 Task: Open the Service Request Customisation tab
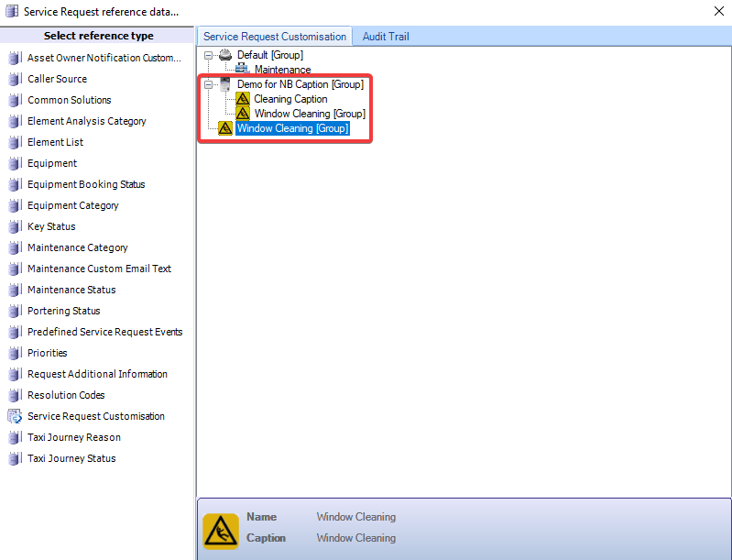click(275, 37)
